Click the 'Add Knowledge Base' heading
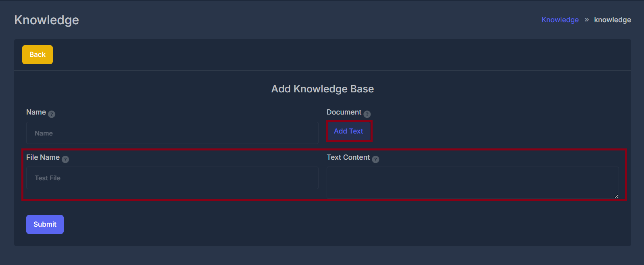Image resolution: width=644 pixels, height=265 pixels. coord(323,89)
